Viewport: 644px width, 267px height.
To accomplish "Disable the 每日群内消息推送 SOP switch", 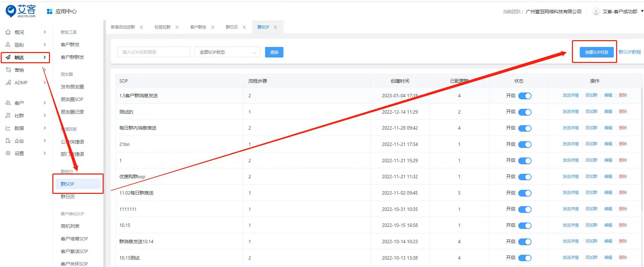I will (x=525, y=128).
